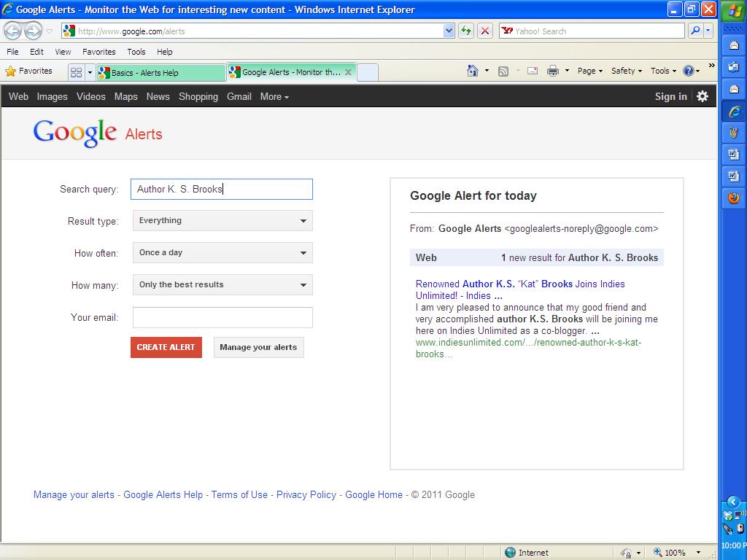Click the Your email input field
747x560 pixels.
pos(222,318)
